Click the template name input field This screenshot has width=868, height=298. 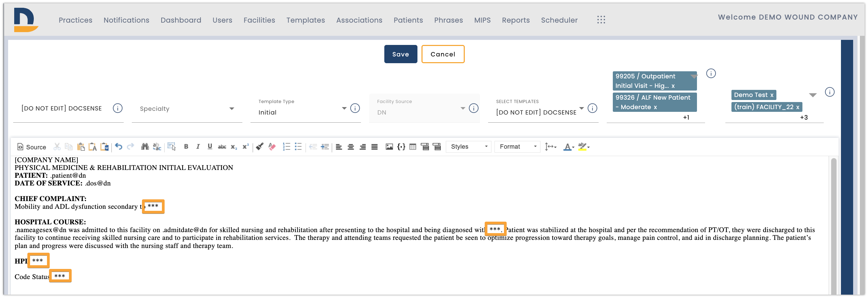coord(62,108)
